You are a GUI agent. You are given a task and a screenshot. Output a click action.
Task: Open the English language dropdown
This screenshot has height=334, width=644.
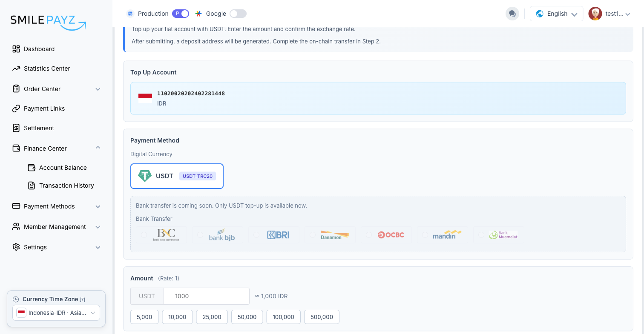[556, 14]
